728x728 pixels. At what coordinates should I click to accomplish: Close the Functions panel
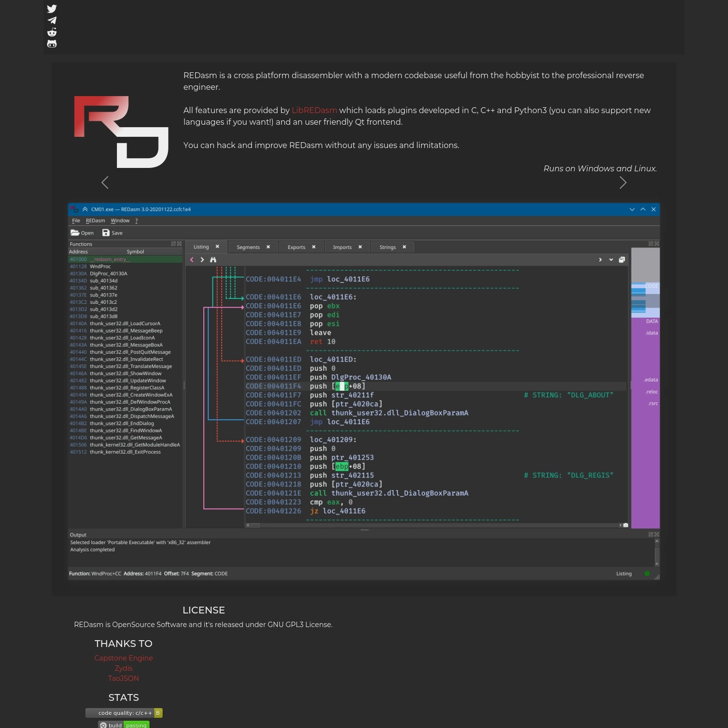[x=179, y=244]
